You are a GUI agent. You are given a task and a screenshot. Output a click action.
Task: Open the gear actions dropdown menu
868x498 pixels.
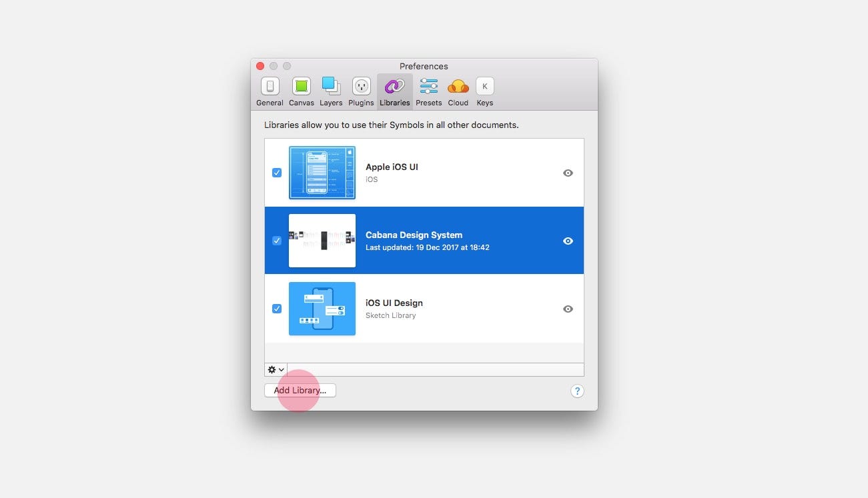[276, 369]
